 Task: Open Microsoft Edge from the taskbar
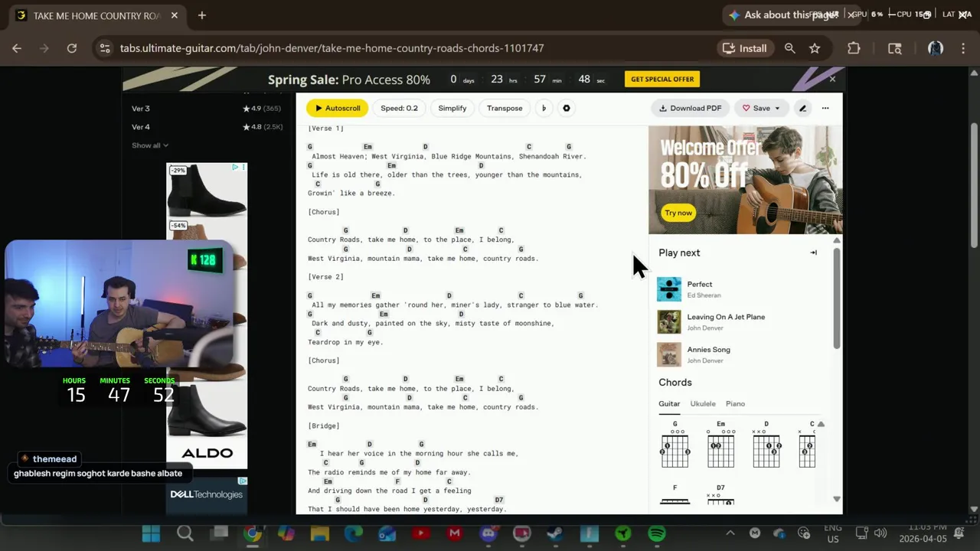[353, 533]
